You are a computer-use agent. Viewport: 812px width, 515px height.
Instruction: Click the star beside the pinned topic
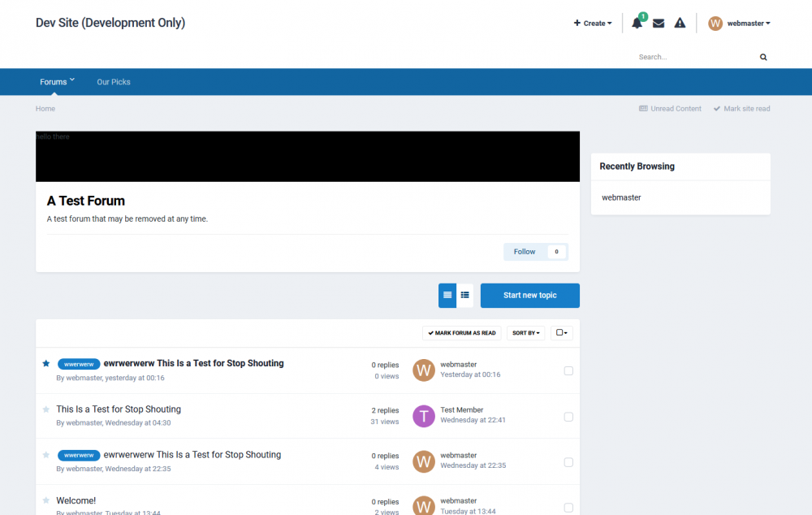46,364
